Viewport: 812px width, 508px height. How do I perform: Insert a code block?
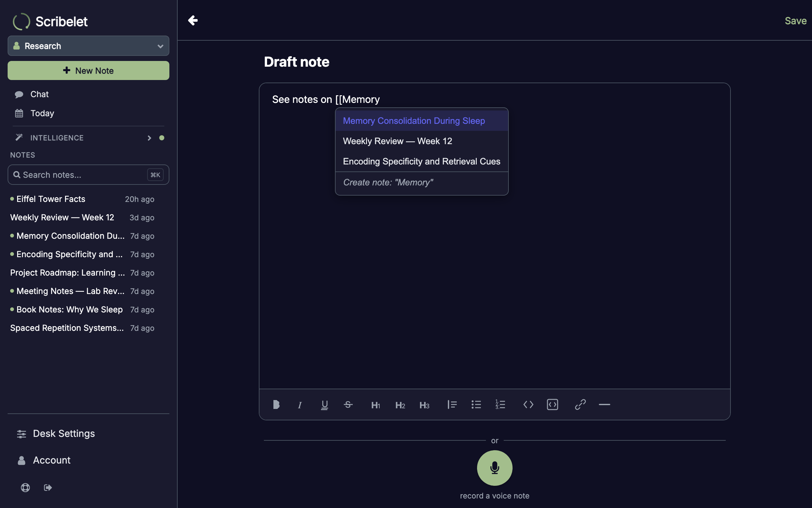(x=552, y=404)
